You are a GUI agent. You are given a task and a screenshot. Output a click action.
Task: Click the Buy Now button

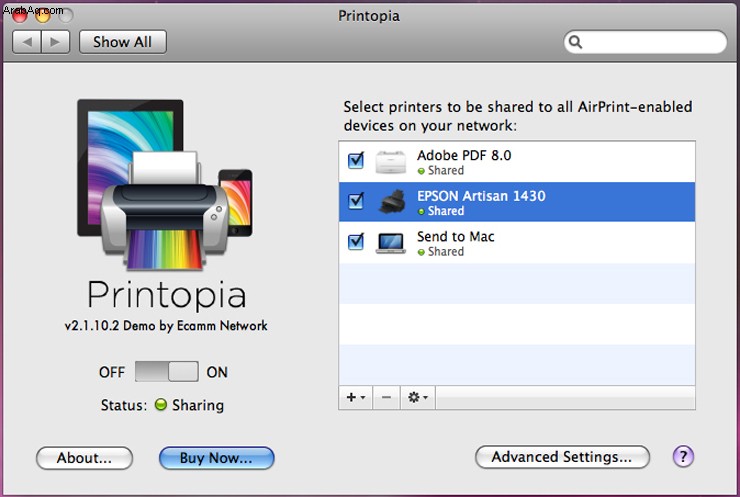(217, 458)
